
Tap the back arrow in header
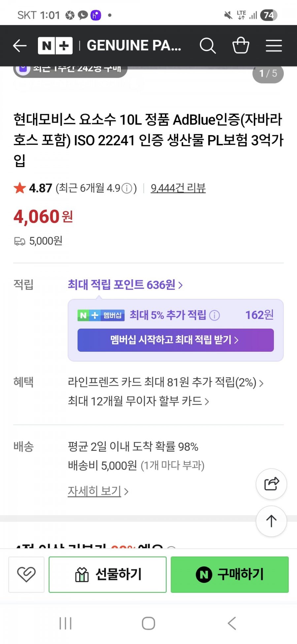pyautogui.click(x=19, y=46)
